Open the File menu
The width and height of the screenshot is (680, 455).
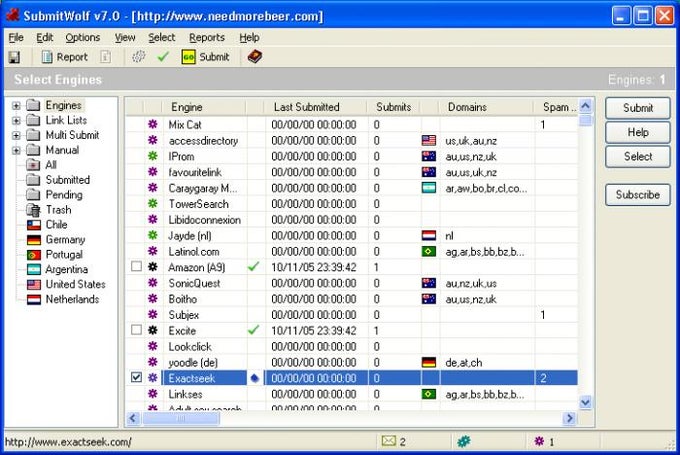[16, 38]
